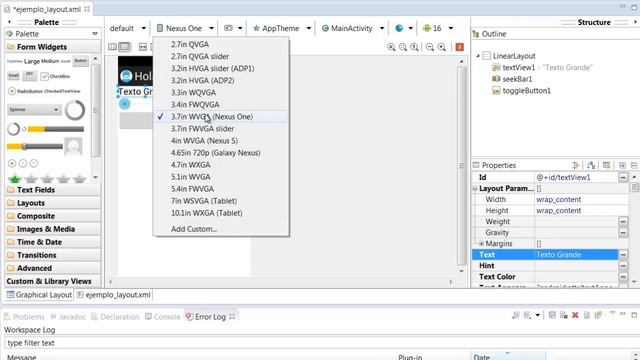Edit the Id property value field
The height and width of the screenshot is (360, 640).
point(576,178)
